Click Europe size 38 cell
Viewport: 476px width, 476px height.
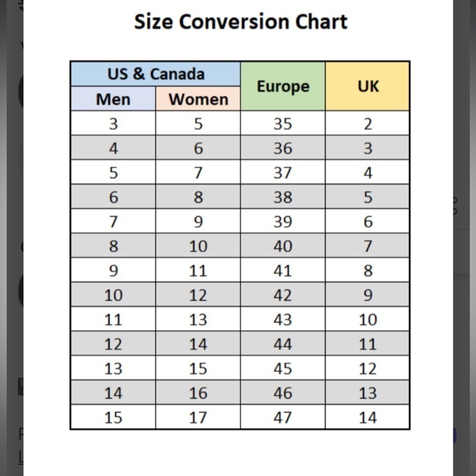(x=283, y=197)
